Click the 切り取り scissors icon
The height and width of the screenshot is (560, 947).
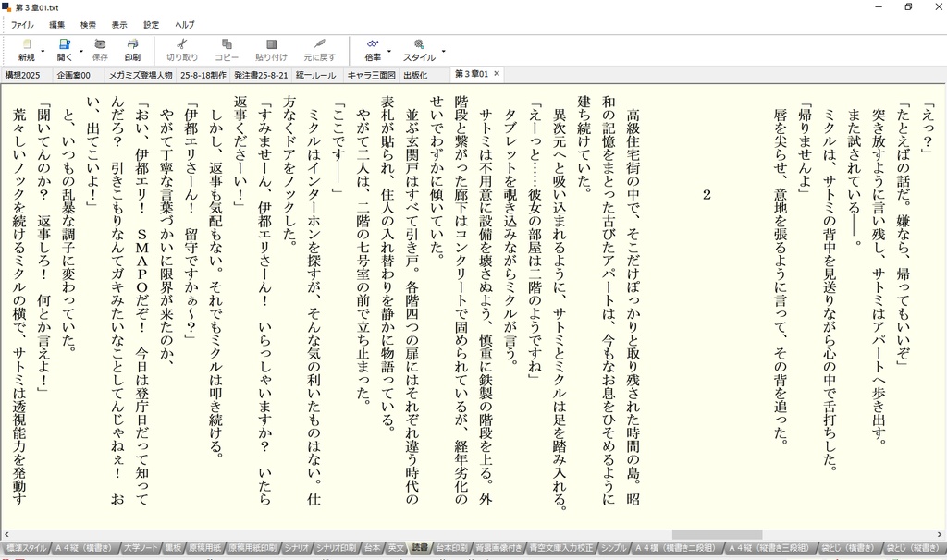(x=182, y=44)
